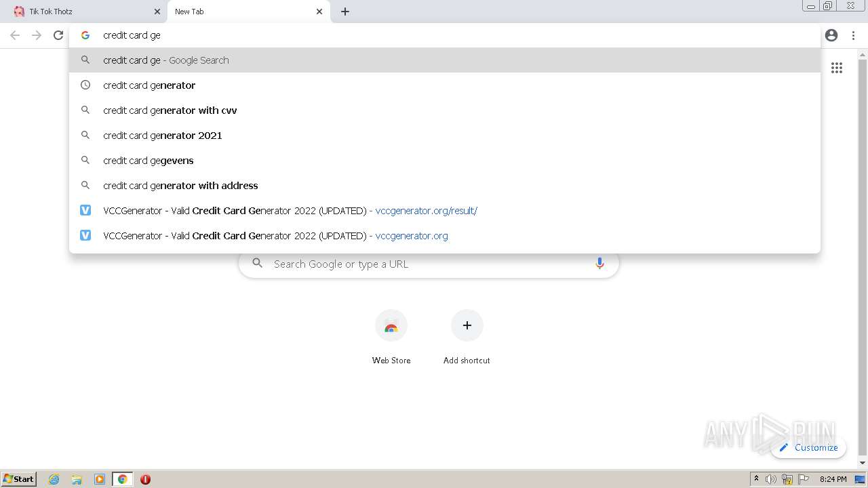Select 'credit card generator 2021' suggestion
The width and height of the screenshot is (868, 488).
(x=445, y=136)
